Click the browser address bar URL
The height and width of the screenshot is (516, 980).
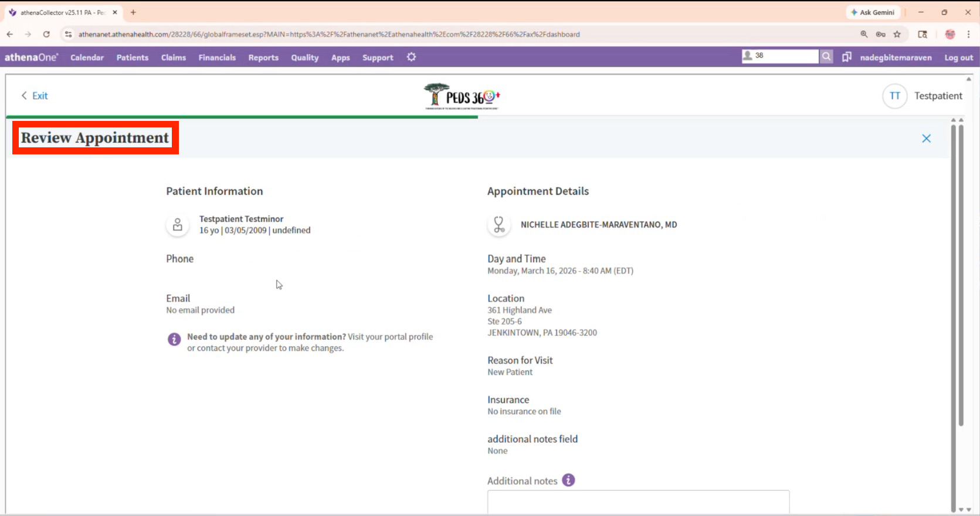[329, 35]
